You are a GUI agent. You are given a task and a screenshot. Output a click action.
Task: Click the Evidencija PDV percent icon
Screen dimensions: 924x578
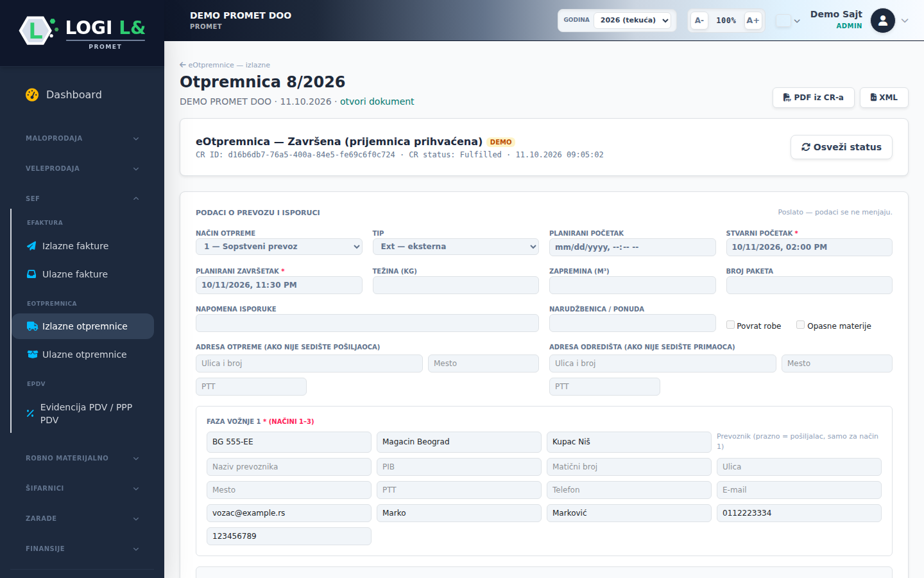[x=30, y=414]
